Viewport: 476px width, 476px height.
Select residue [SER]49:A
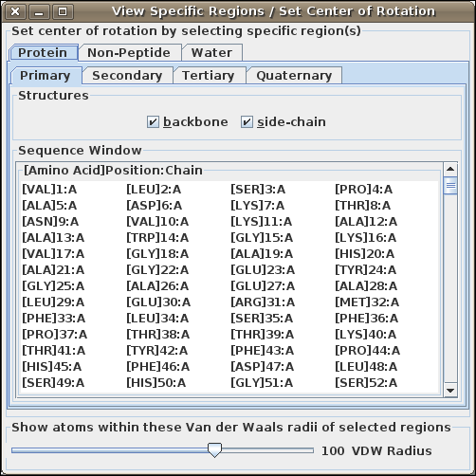(53, 383)
